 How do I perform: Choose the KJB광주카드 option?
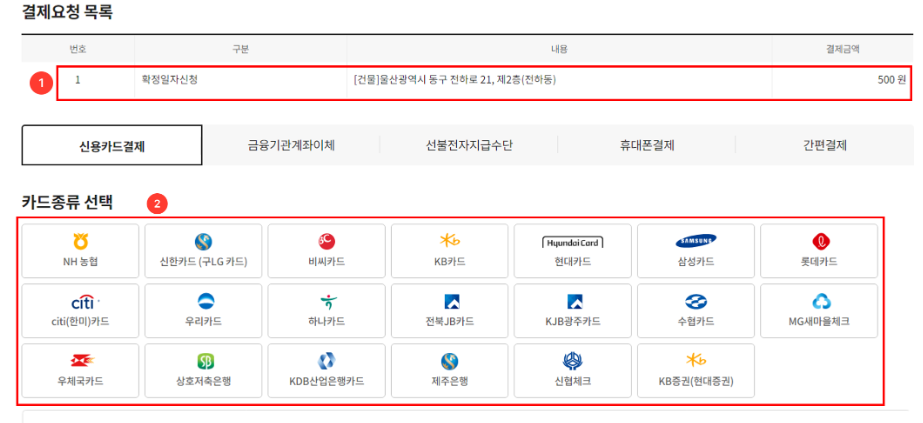(x=573, y=311)
